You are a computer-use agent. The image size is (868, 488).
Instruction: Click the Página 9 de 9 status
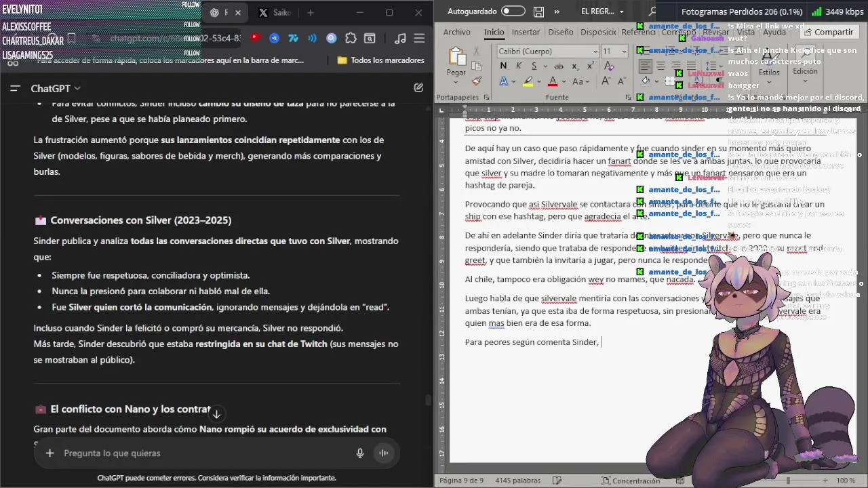click(462, 481)
